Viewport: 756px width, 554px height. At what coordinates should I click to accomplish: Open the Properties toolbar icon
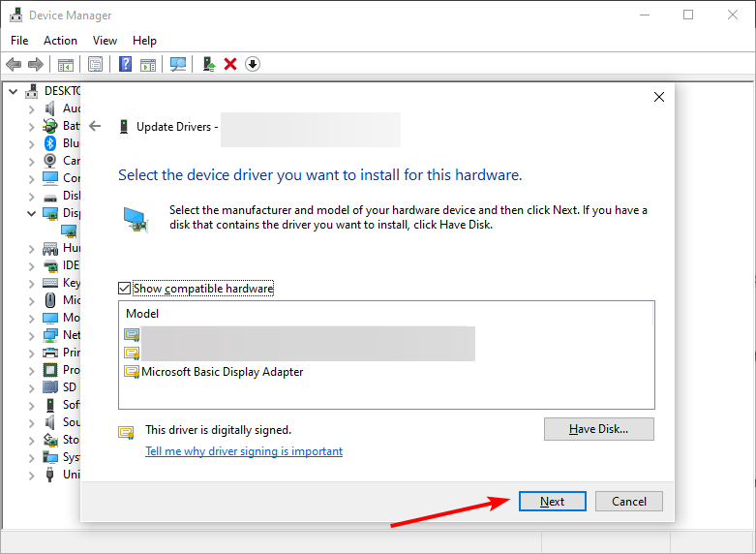[x=96, y=64]
